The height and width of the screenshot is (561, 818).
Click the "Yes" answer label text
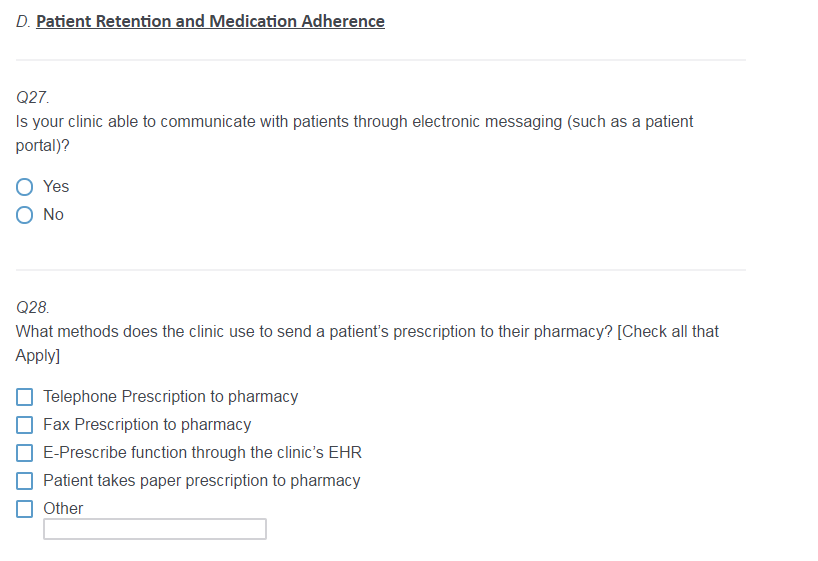[56, 187]
